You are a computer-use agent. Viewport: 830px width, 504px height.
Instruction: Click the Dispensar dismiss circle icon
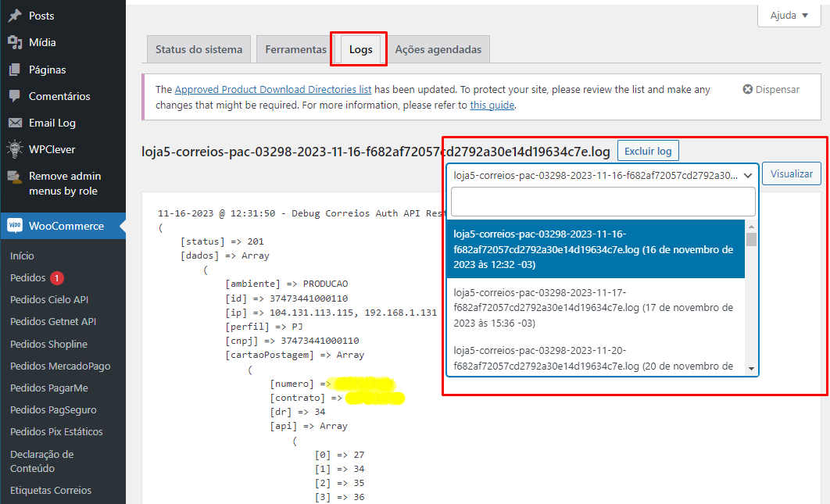(x=747, y=90)
